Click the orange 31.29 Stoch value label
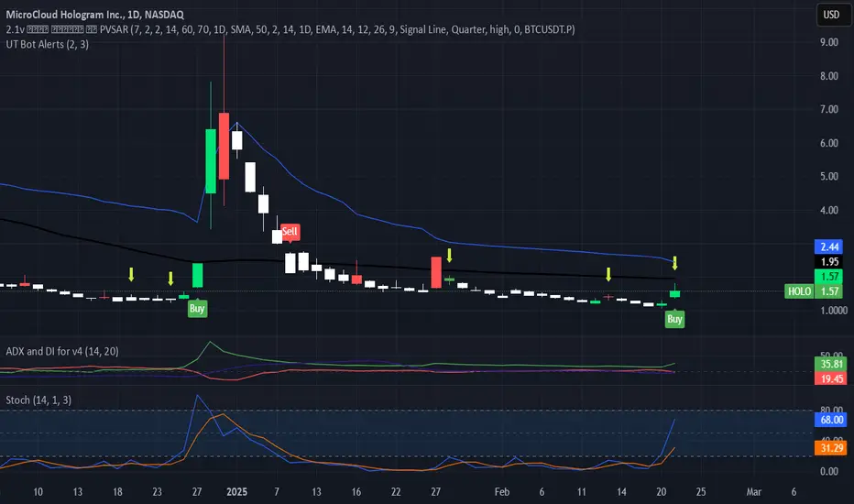 (x=831, y=448)
